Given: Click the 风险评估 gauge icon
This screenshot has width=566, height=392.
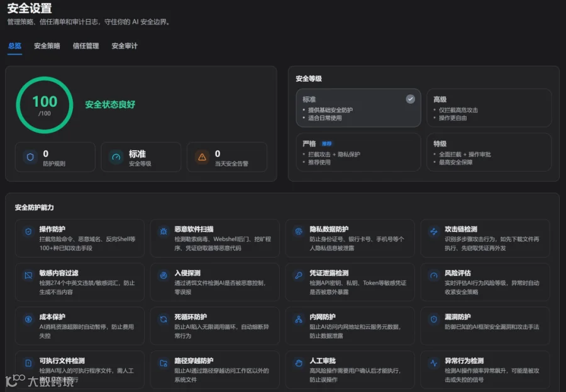Looking at the screenshot, I should click(434, 276).
